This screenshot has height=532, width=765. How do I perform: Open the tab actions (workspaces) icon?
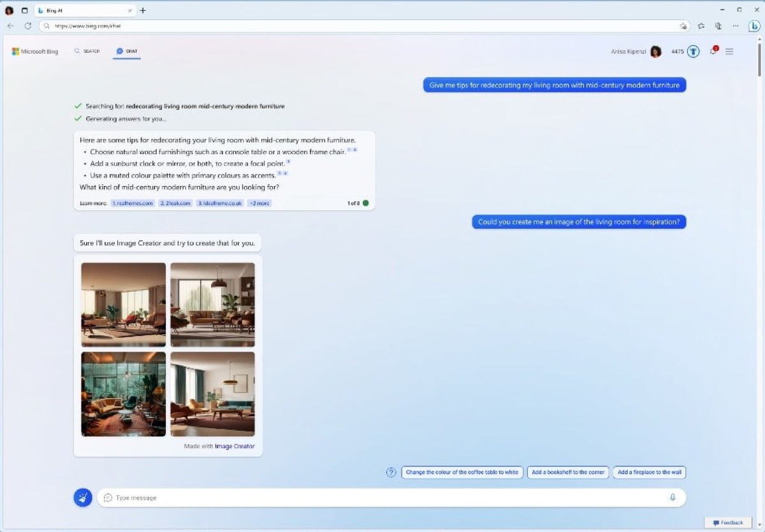coord(24,10)
